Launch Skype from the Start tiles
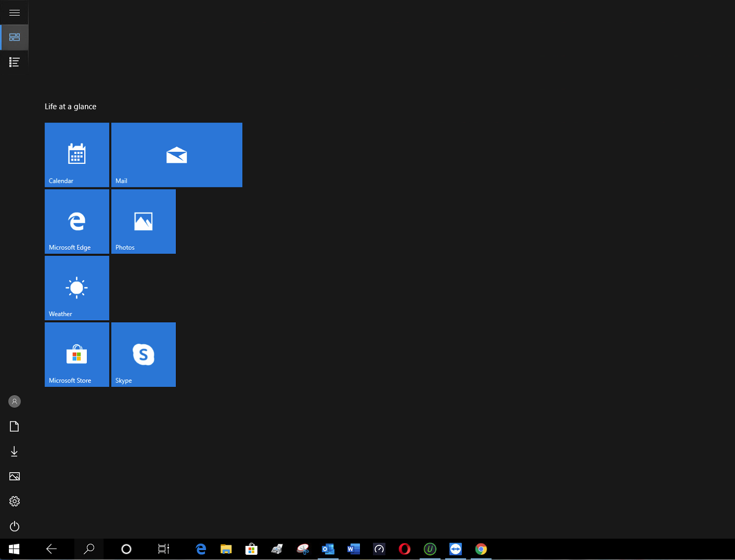735x560 pixels. tap(143, 354)
